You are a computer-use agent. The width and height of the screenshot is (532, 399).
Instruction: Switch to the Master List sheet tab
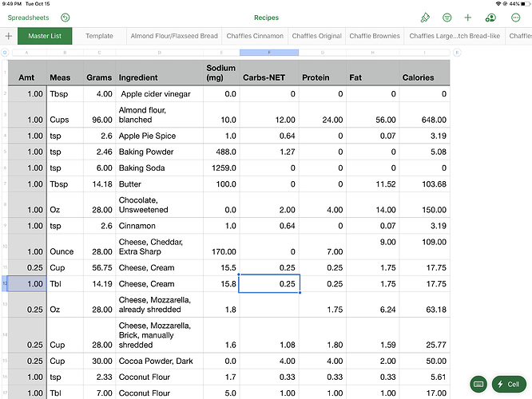(x=45, y=36)
